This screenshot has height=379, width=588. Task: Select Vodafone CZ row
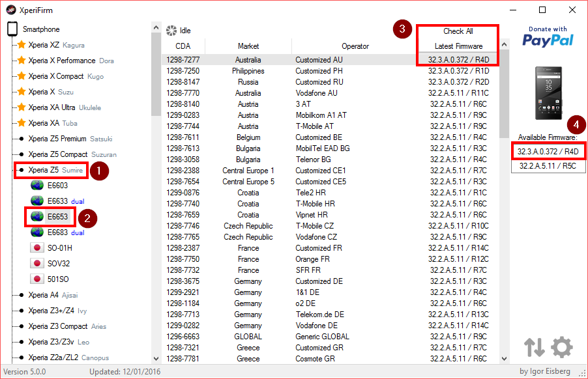[331, 237]
